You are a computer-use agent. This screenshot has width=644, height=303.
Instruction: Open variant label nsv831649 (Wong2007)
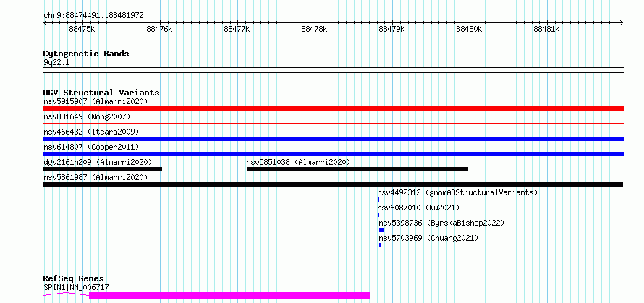pyautogui.click(x=87, y=116)
